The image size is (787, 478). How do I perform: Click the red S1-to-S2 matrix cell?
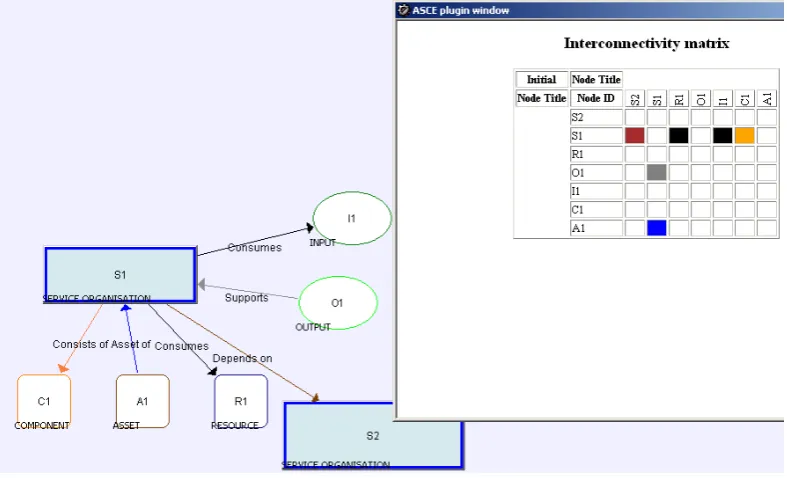point(634,136)
